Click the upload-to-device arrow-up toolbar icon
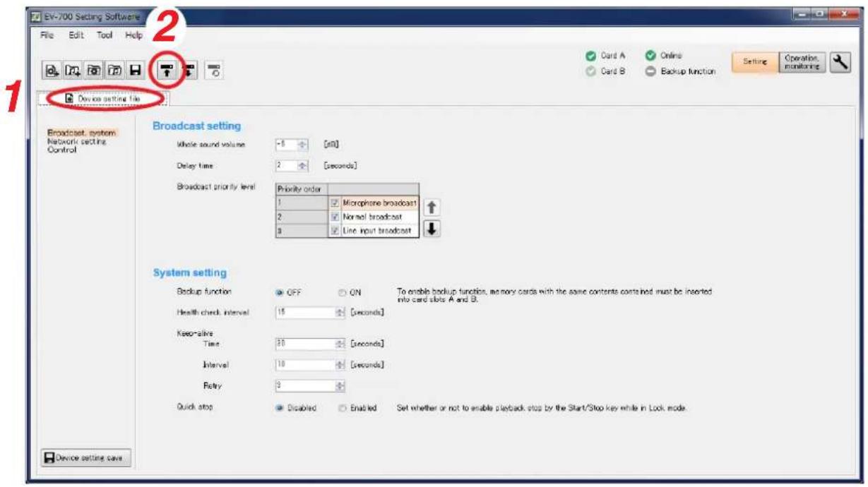868x487 pixels. [x=168, y=69]
